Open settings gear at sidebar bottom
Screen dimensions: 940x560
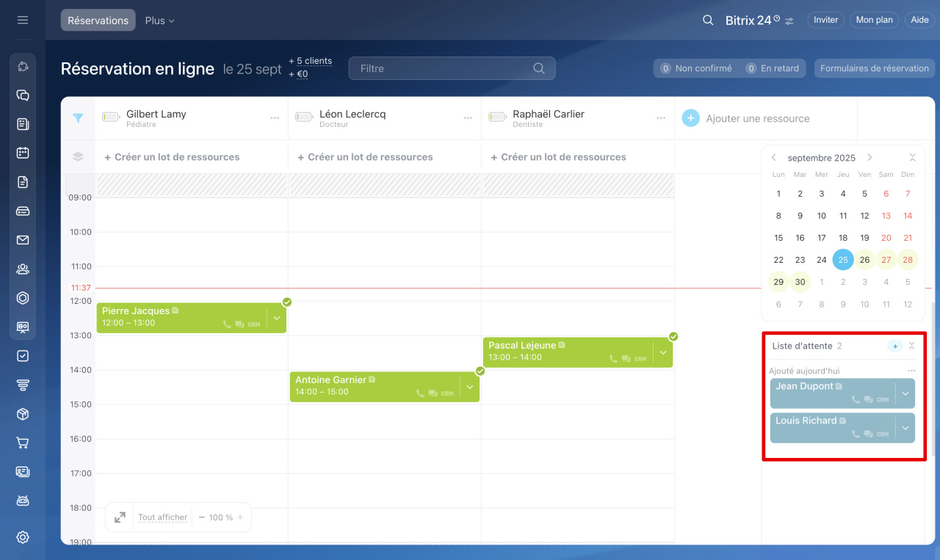23,537
